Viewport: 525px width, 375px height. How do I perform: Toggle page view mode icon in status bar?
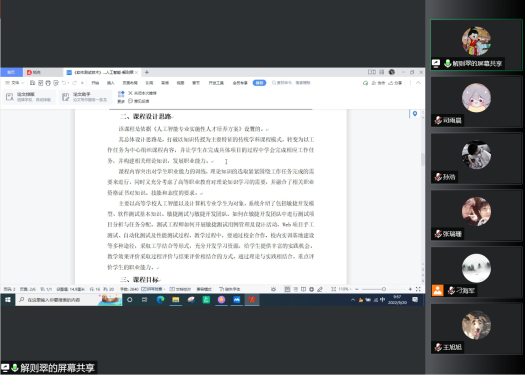287,289
